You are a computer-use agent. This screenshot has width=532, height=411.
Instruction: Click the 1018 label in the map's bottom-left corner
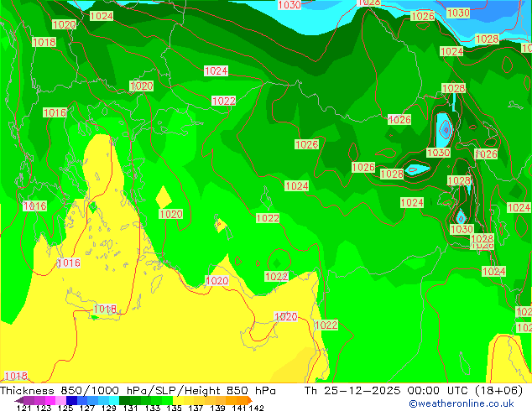click(x=16, y=376)
